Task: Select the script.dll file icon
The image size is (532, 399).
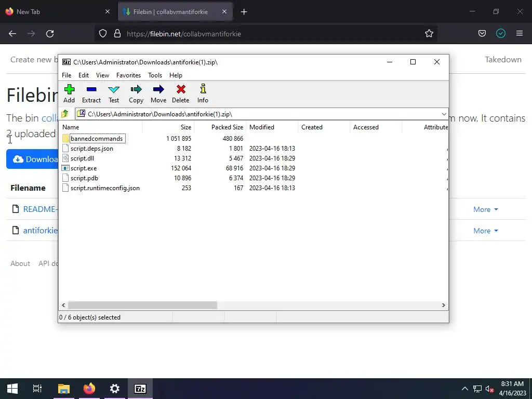Action: pos(65,158)
